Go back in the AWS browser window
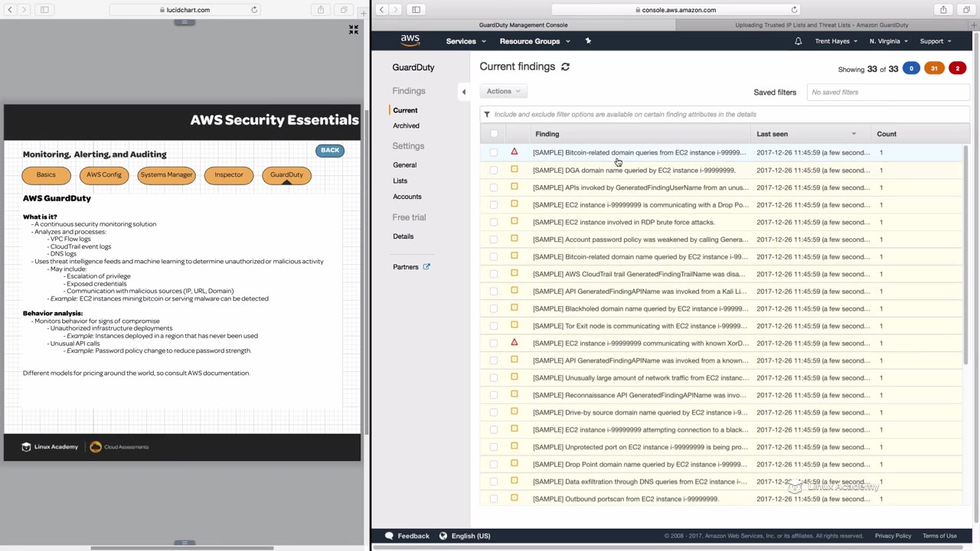Image resolution: width=980 pixels, height=551 pixels. [381, 10]
